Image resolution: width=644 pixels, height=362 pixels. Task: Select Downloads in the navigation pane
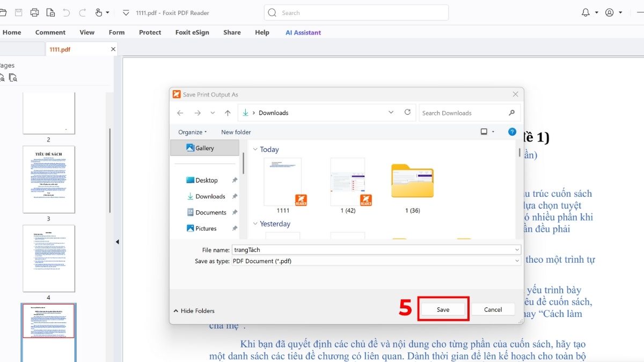coord(206,196)
